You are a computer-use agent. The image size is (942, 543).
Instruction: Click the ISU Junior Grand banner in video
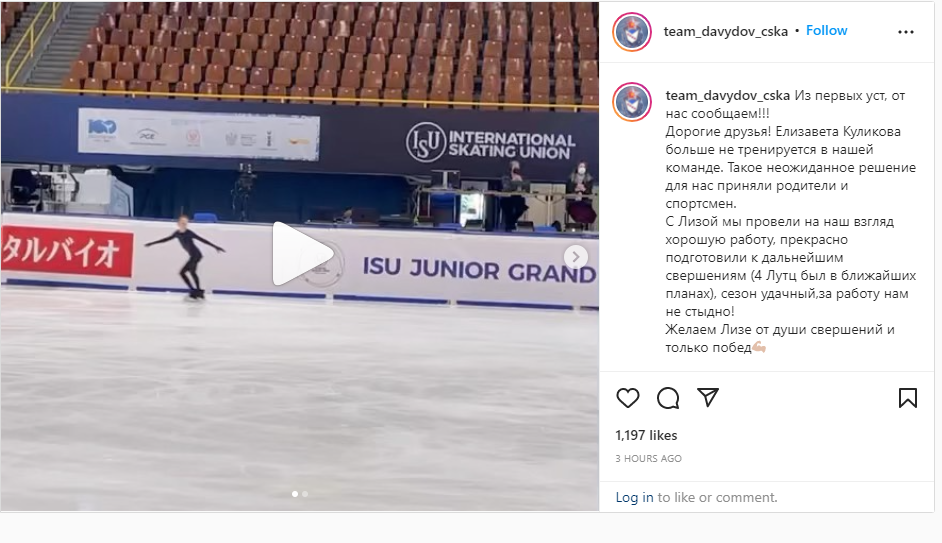tap(479, 270)
